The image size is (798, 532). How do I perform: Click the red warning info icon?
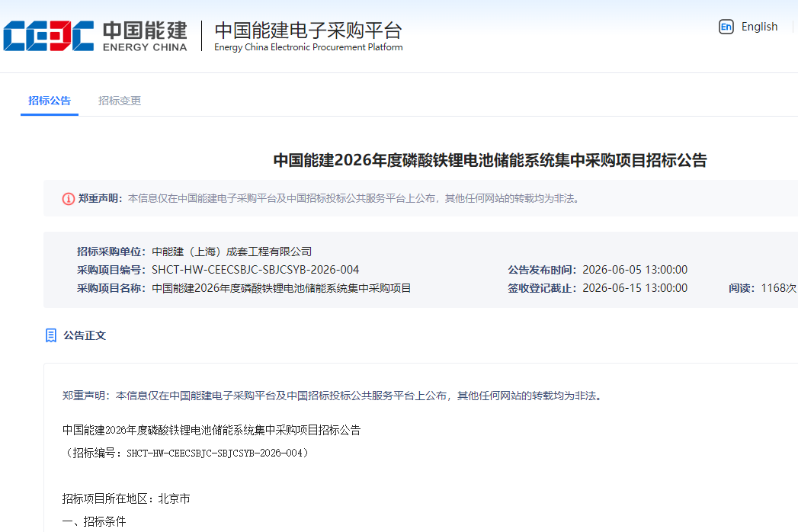(x=69, y=198)
